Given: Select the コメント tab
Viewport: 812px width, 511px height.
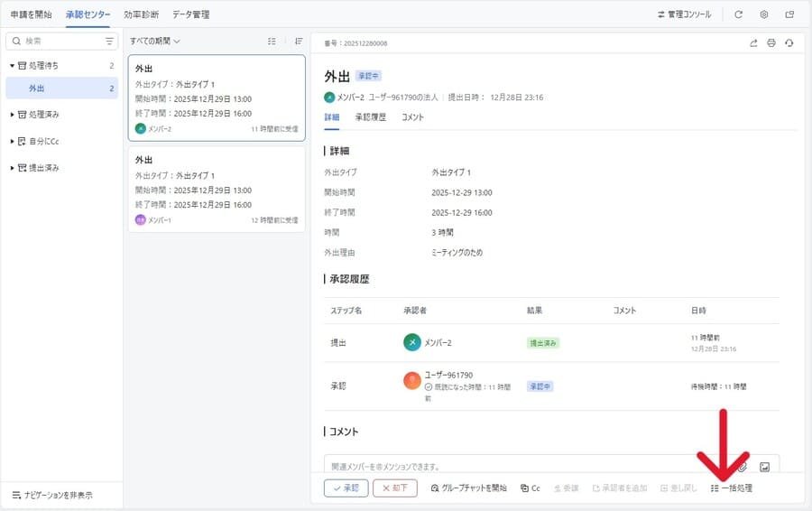Looking at the screenshot, I should (x=412, y=117).
